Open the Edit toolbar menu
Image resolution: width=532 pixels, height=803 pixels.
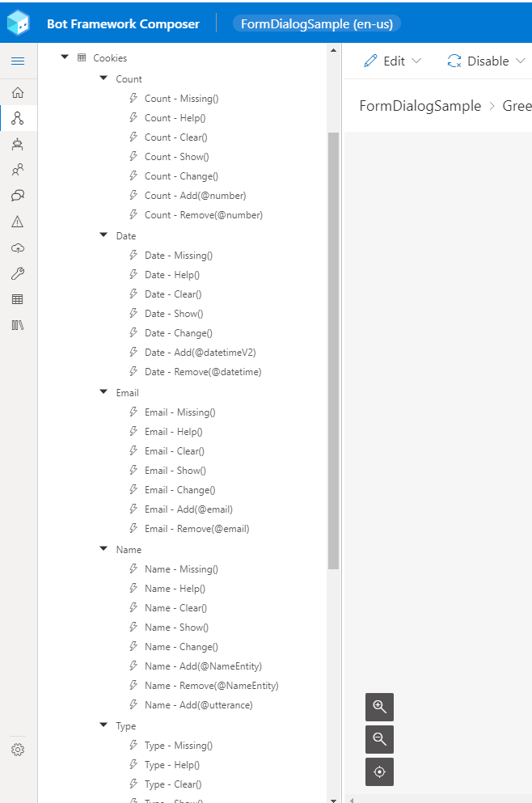tap(393, 61)
